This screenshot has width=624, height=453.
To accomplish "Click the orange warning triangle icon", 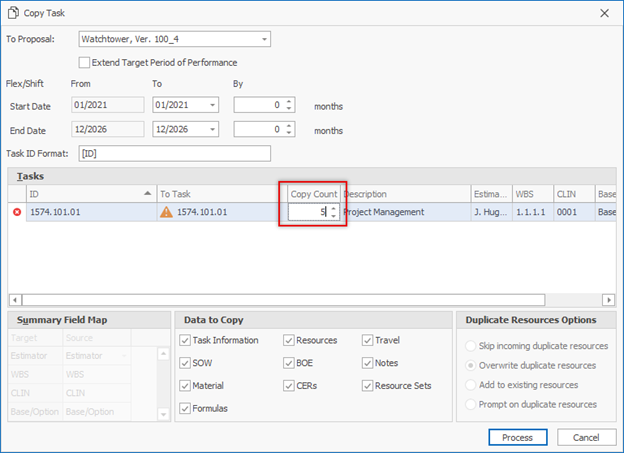I will pyautogui.click(x=167, y=212).
